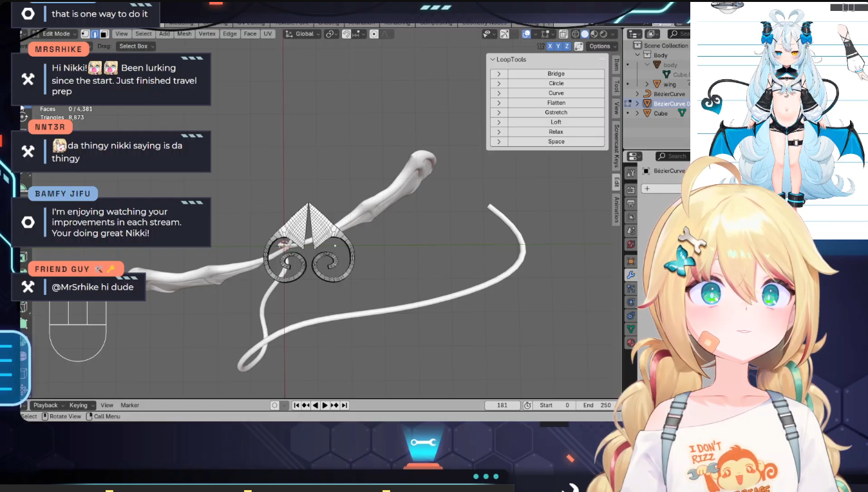Toggle X axis mirror button
This screenshot has height=492, width=868.
click(x=550, y=46)
